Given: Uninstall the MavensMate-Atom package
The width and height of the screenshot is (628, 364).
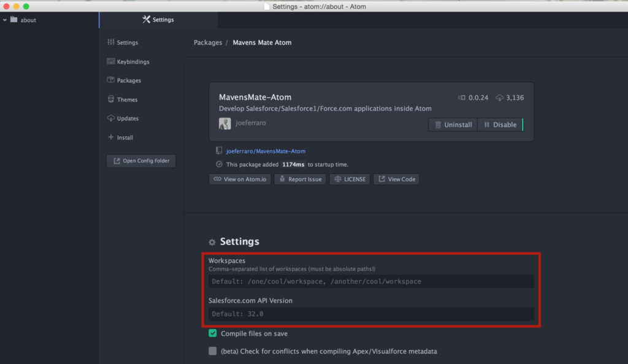Looking at the screenshot, I should tap(453, 125).
